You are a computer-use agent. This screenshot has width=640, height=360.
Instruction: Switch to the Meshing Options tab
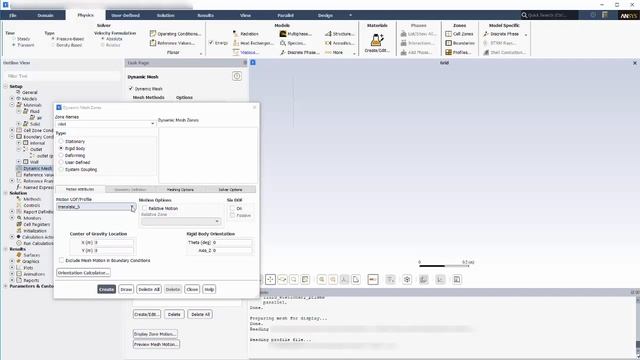tap(180, 189)
